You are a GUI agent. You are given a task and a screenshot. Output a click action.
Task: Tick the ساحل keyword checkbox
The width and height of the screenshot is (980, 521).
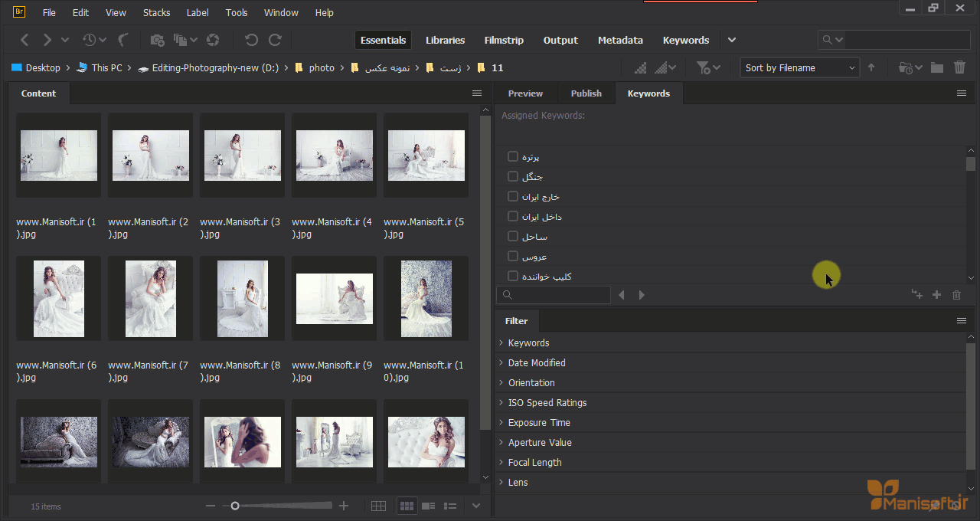pyautogui.click(x=513, y=236)
